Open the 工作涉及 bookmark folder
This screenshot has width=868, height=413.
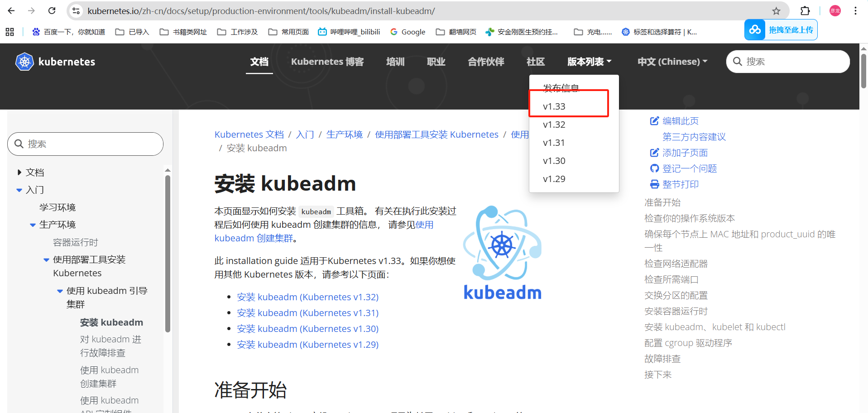[x=238, y=32]
